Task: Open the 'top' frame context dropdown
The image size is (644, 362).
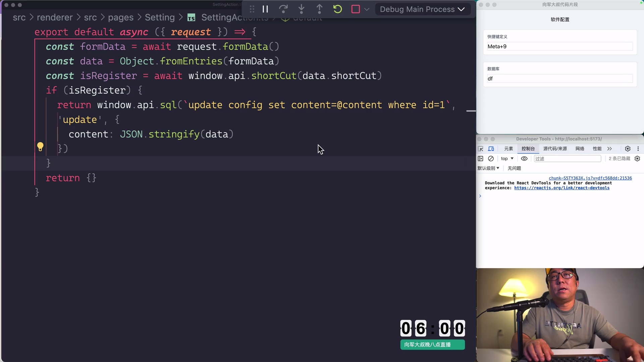Action: pos(506,159)
